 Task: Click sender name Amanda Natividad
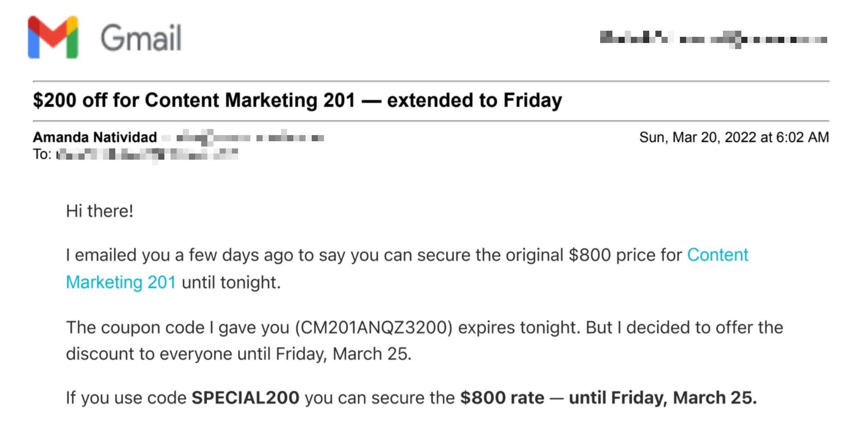tap(95, 137)
